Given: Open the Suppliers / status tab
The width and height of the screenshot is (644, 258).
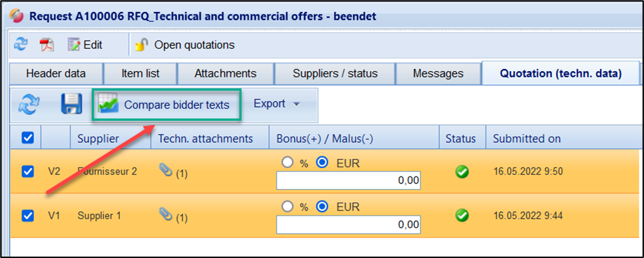Looking at the screenshot, I should tap(335, 74).
